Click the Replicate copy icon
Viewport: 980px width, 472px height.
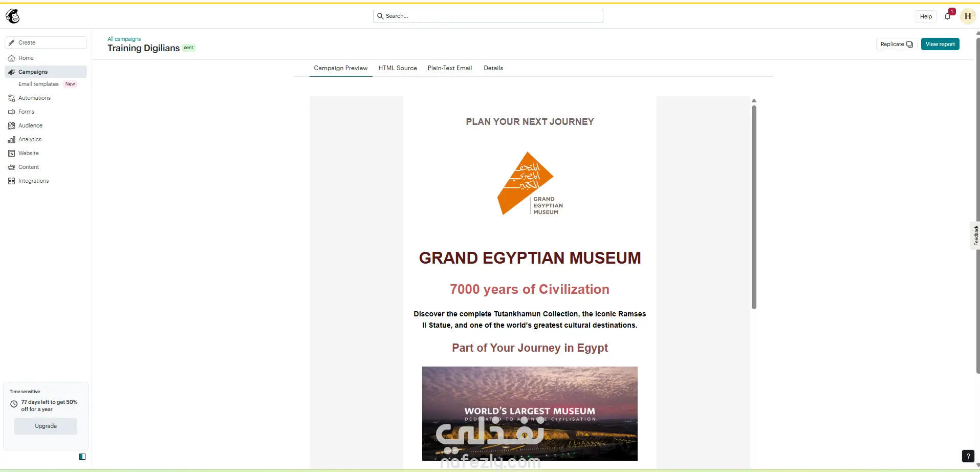coord(909,45)
